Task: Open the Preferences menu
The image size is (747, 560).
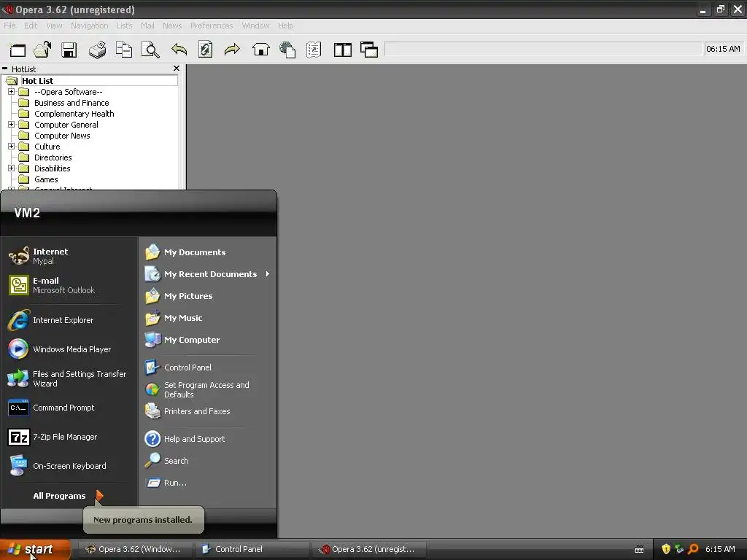Action: (x=212, y=26)
